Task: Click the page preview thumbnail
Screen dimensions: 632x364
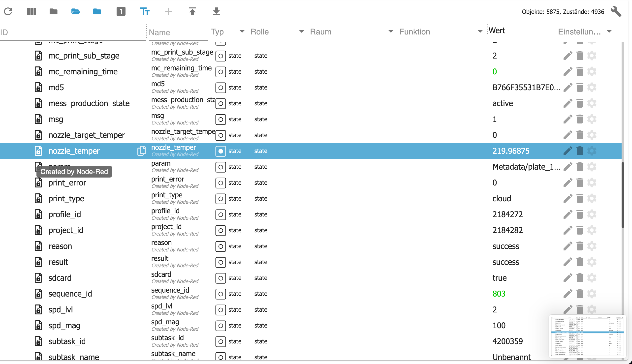Action: coord(587,336)
